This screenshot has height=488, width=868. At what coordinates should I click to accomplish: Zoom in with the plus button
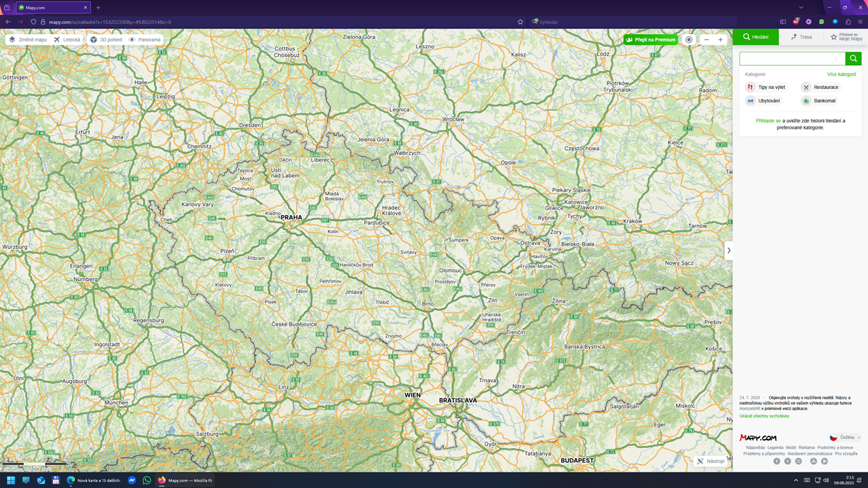coord(720,40)
